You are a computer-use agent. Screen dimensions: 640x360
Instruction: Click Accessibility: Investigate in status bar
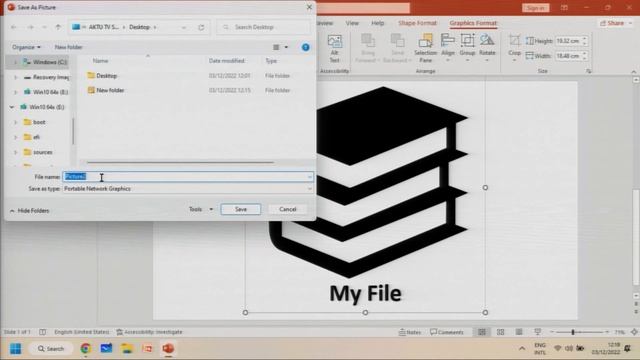[x=149, y=332]
